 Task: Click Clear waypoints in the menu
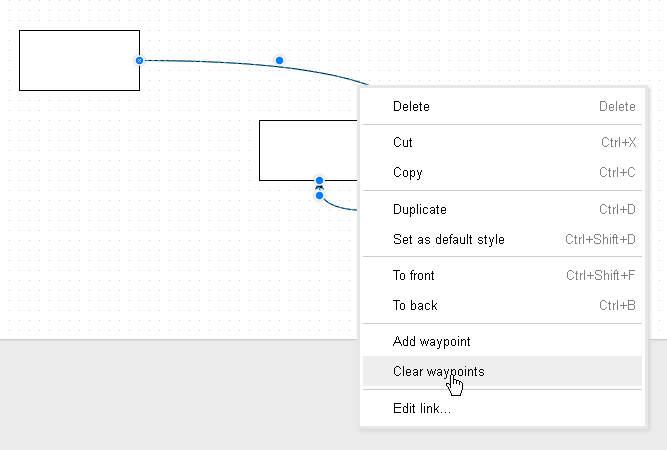439,372
